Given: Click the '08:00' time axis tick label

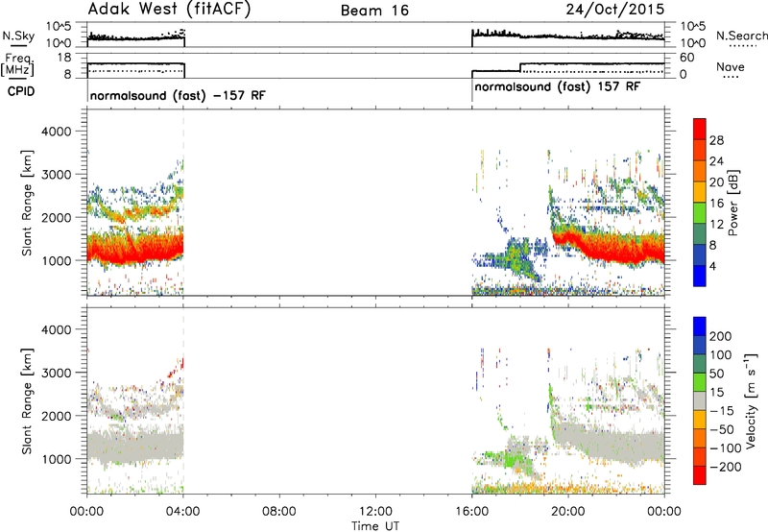Looking at the screenshot, I should coord(279,512).
